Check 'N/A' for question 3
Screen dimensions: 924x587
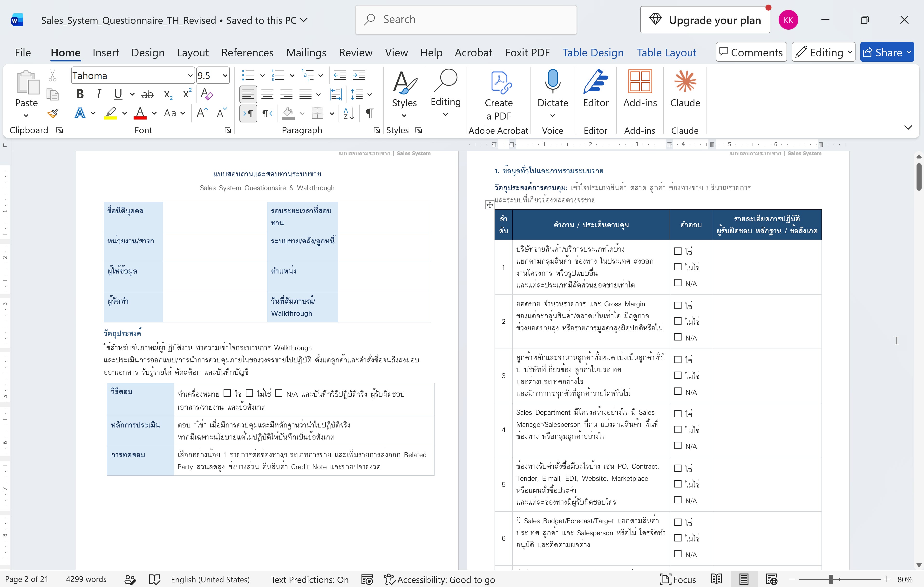point(678,392)
